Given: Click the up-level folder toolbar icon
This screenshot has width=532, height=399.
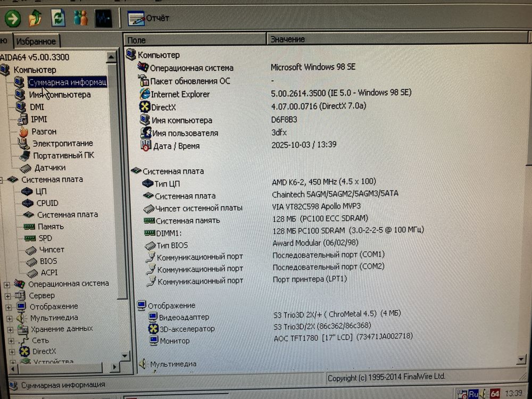Looking at the screenshot, I should pos(36,19).
